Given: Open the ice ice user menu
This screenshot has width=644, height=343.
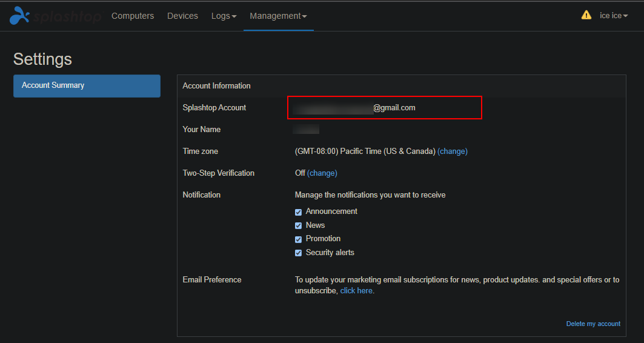Looking at the screenshot, I should point(614,15).
